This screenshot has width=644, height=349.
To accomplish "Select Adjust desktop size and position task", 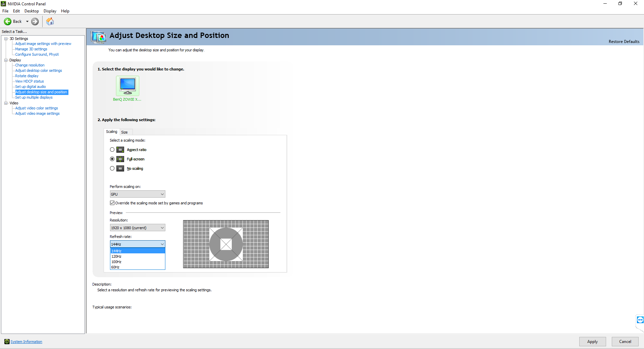I will (42, 92).
